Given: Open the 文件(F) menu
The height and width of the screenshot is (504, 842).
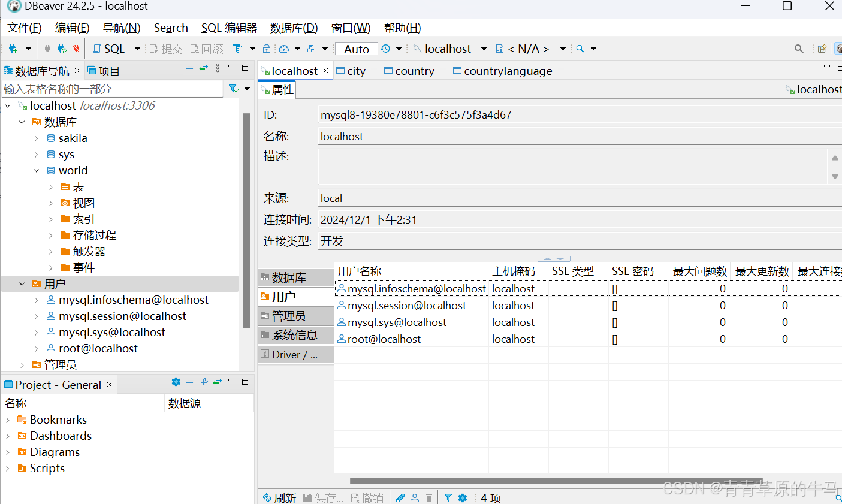Looking at the screenshot, I should point(25,28).
